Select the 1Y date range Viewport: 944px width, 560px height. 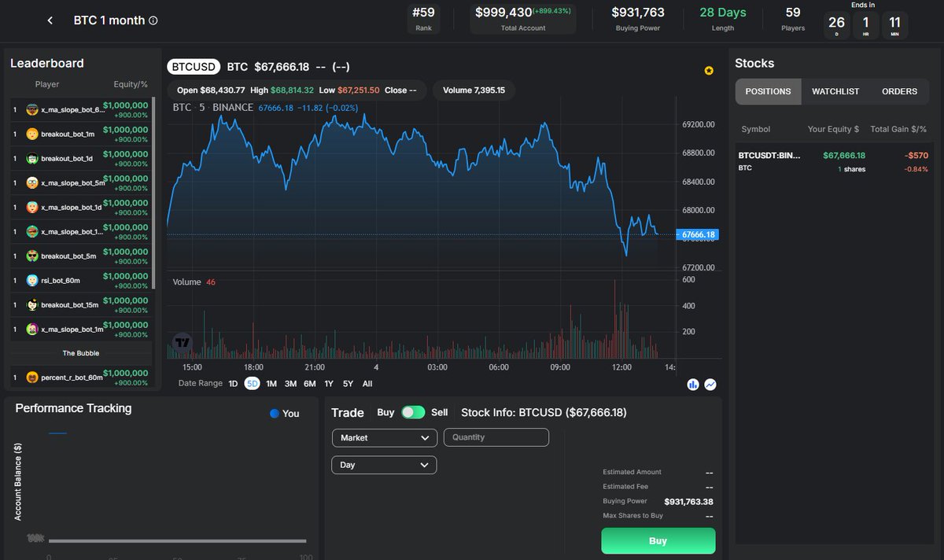coord(329,384)
